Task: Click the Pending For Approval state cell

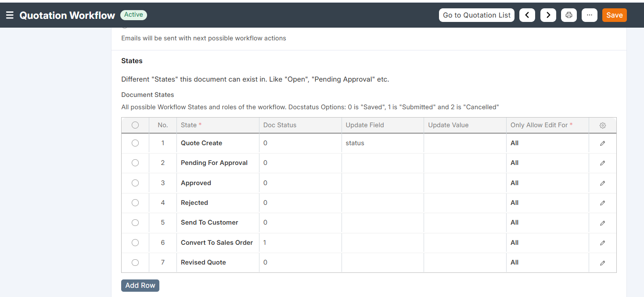Action: click(x=218, y=163)
